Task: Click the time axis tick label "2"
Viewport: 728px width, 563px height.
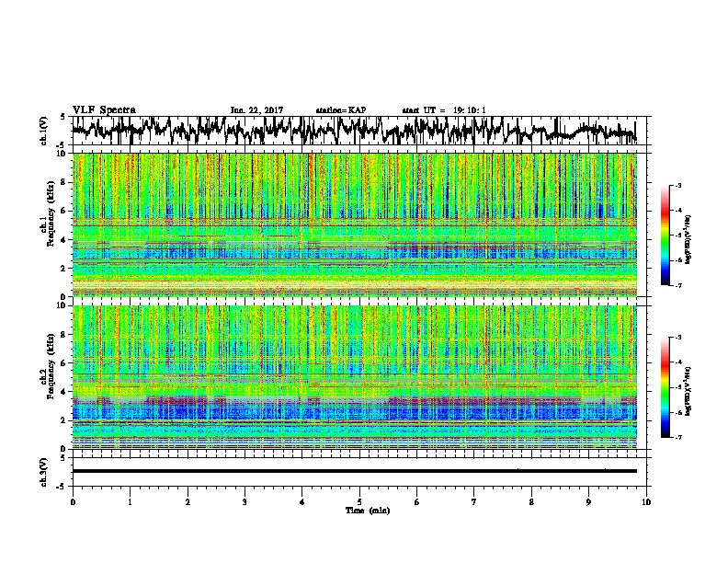Action: point(188,502)
